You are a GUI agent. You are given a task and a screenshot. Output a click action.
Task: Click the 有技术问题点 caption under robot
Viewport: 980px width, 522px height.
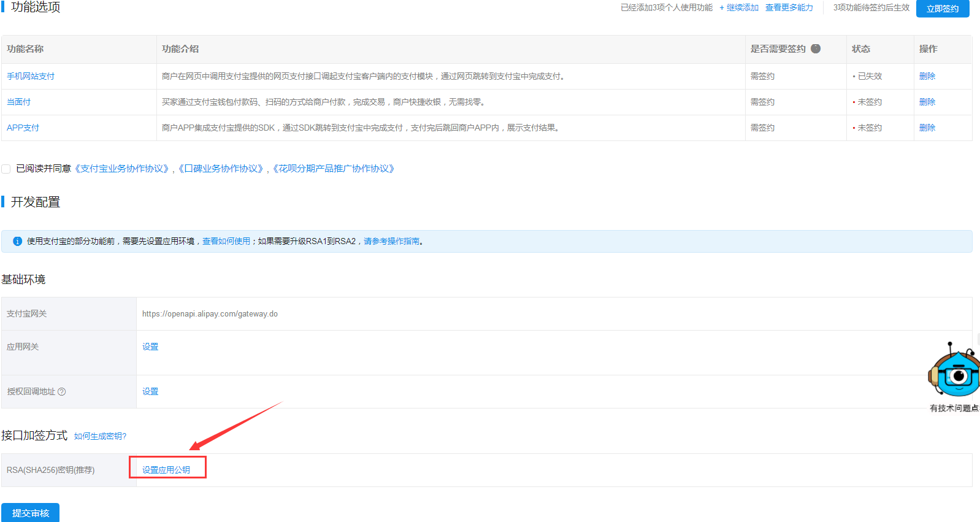click(954, 408)
